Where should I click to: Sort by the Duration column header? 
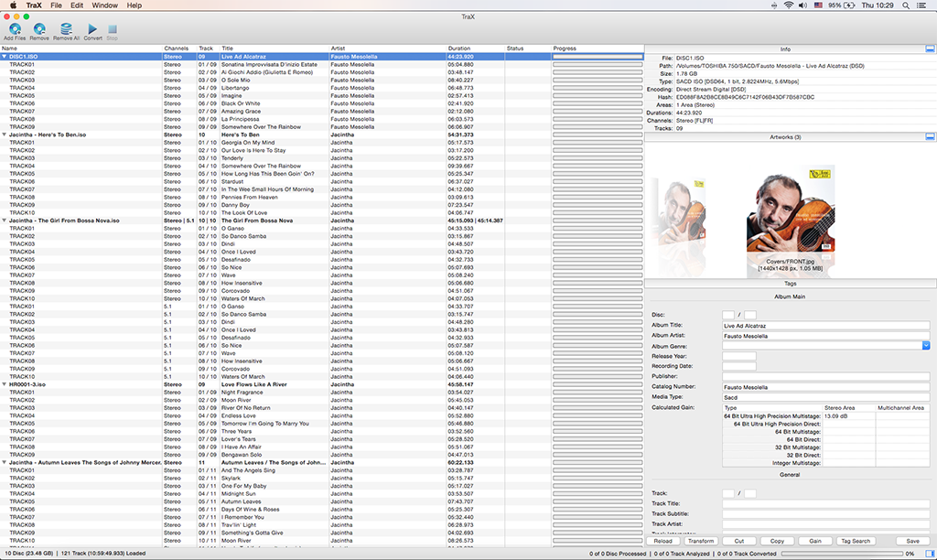(x=476, y=48)
